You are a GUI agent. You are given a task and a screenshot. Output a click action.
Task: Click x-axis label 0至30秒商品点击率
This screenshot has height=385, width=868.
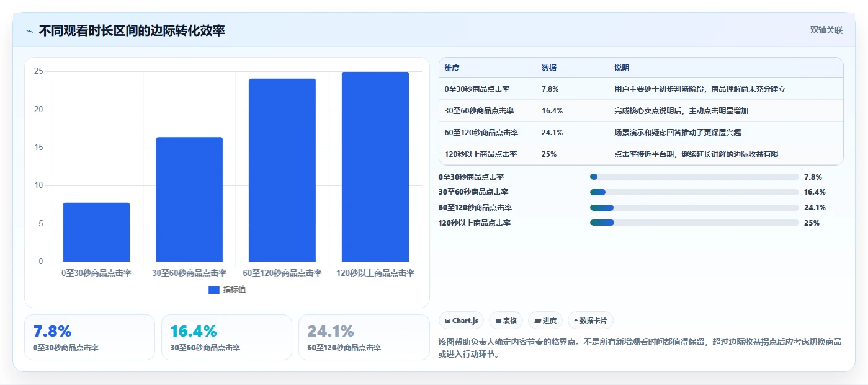pyautogui.click(x=96, y=273)
